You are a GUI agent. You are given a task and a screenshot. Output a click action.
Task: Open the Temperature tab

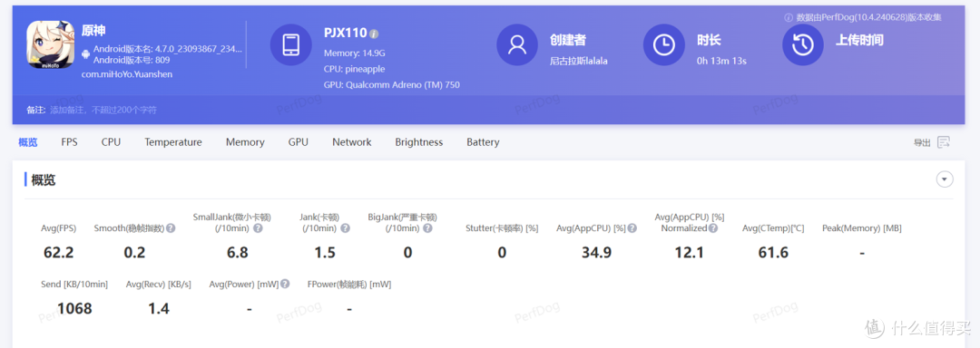(173, 142)
